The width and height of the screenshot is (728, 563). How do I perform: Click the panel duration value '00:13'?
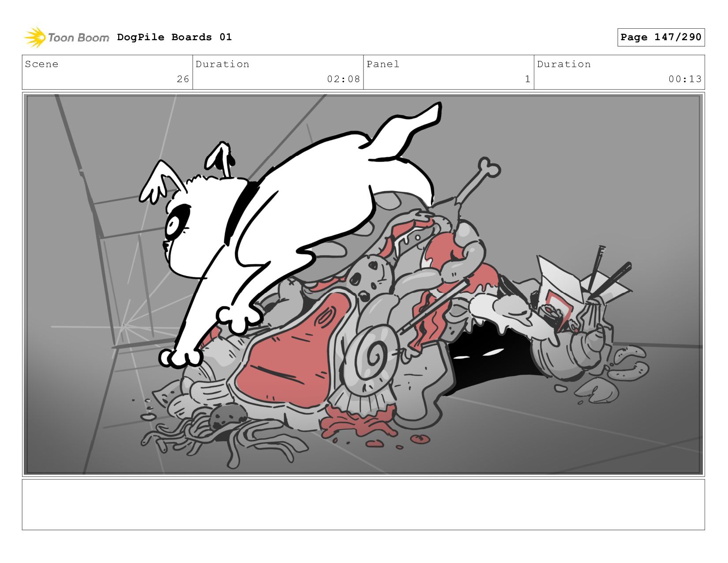pos(685,79)
